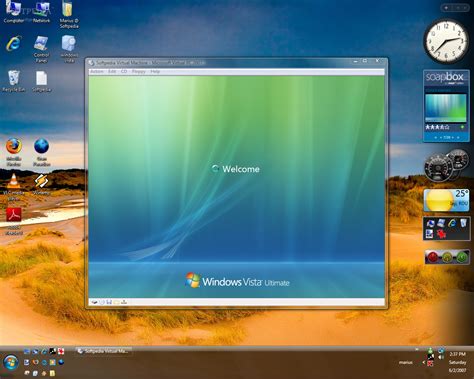Click the green power gadget button
The width and height of the screenshot is (474, 379).
(462, 257)
